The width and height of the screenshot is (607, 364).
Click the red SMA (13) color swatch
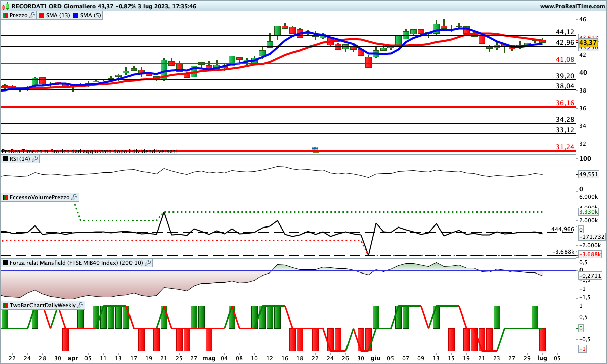click(42, 15)
